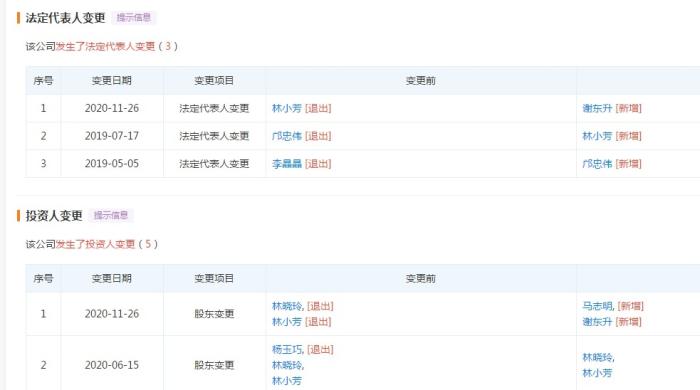This screenshot has width=700, height=390.
Task: Open 林小芳 in 变更前 of 2020-06-15 row
Action: pyautogui.click(x=287, y=381)
